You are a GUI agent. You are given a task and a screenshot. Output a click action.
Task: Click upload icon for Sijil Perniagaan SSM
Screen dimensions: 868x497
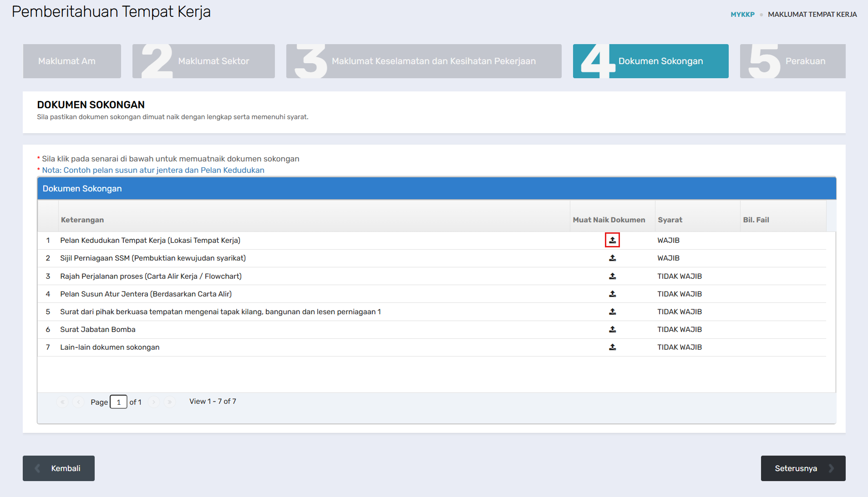[612, 258]
